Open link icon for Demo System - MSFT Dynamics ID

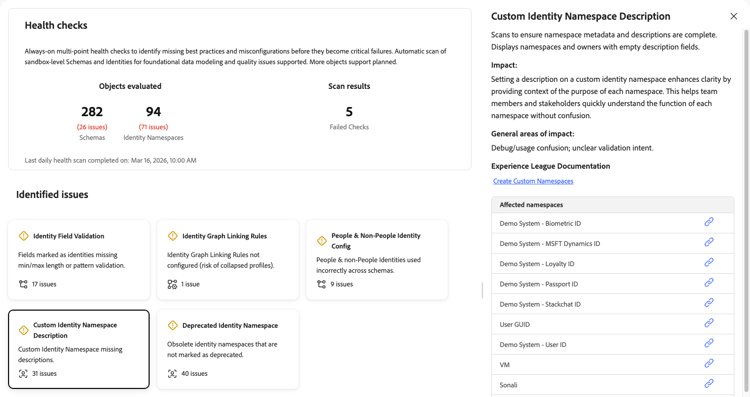pos(709,242)
